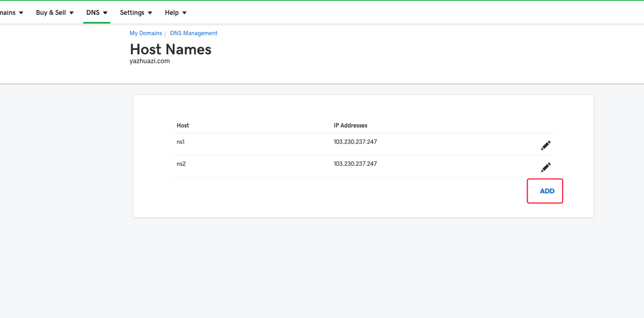This screenshot has width=644, height=318.
Task: Click the pencil edit icon for ns2
Action: [x=546, y=167]
